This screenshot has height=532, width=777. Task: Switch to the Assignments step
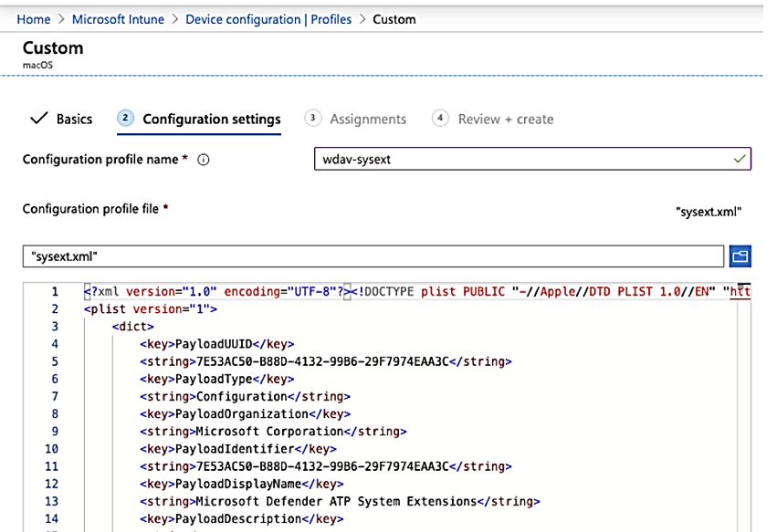pos(368,119)
